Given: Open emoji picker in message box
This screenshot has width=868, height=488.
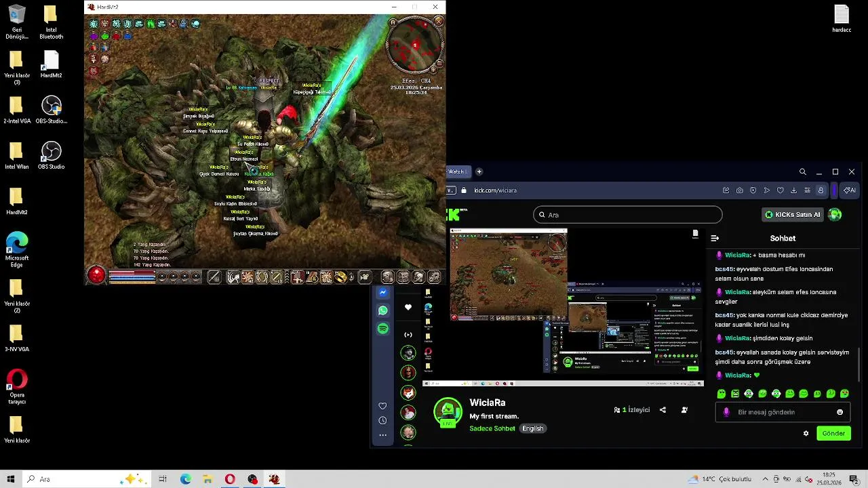Looking at the screenshot, I should tap(840, 412).
